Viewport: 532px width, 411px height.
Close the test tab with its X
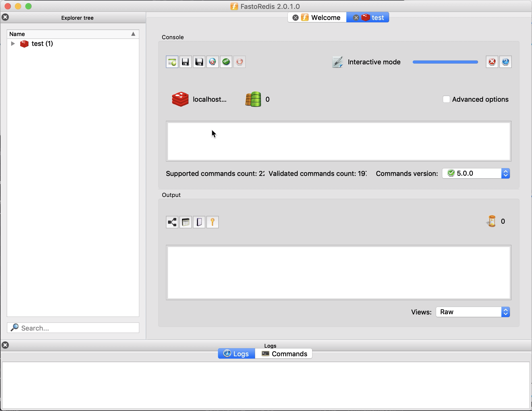pyautogui.click(x=356, y=18)
